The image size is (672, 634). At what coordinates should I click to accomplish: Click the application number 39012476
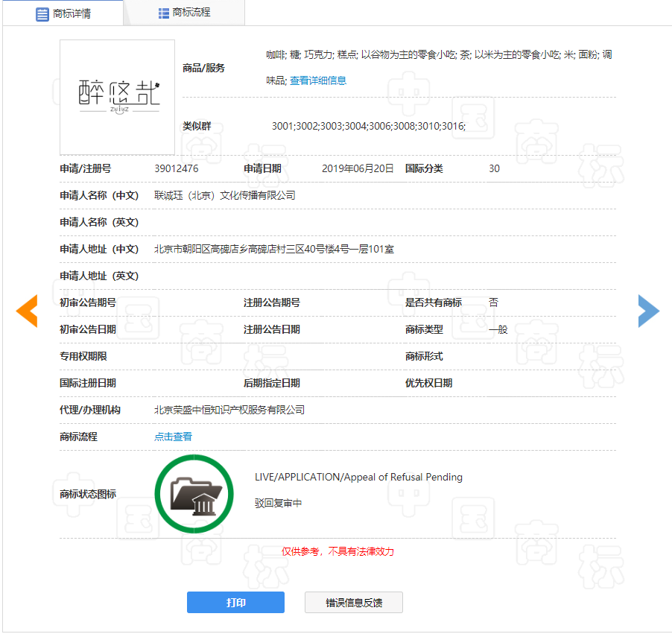pos(177,168)
